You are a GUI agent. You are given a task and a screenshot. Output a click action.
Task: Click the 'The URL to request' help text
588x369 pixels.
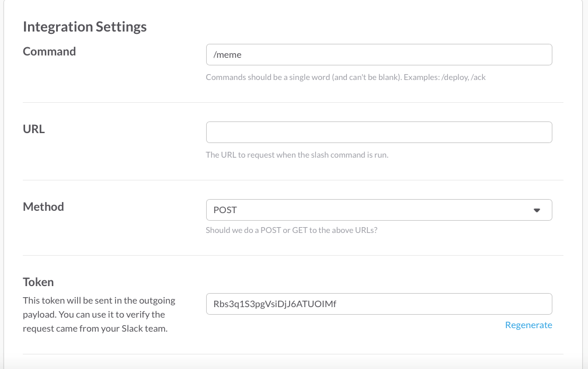[x=297, y=155]
